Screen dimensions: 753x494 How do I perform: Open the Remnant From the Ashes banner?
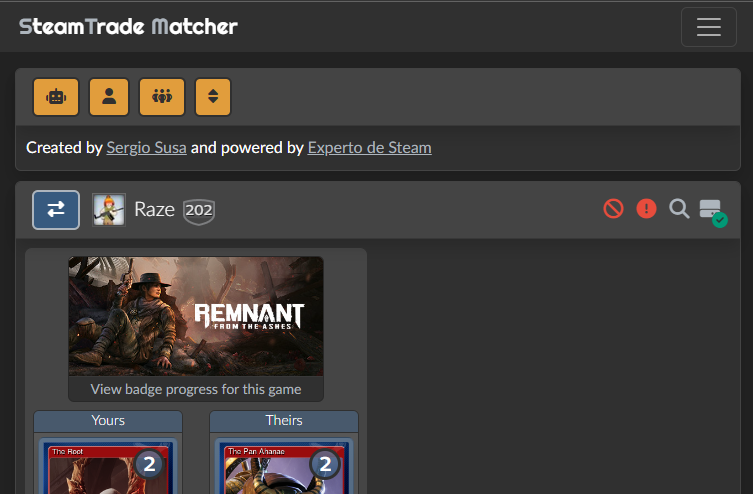tap(196, 316)
